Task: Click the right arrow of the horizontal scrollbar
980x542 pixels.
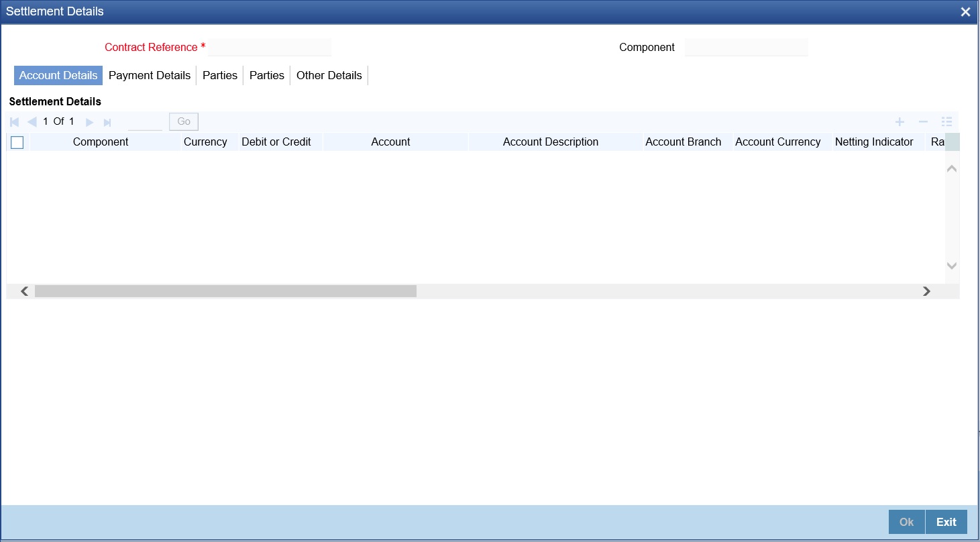Action: click(926, 291)
